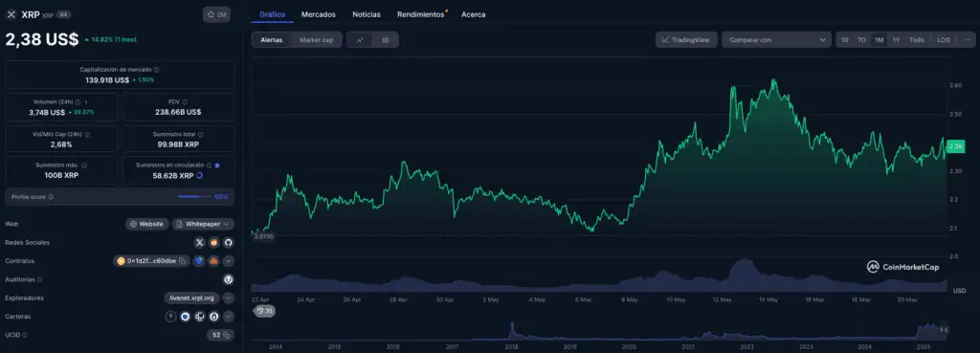Screen dimensions: 980x353
Task: Open info tooltip for Profile score
Action: (x=51, y=197)
